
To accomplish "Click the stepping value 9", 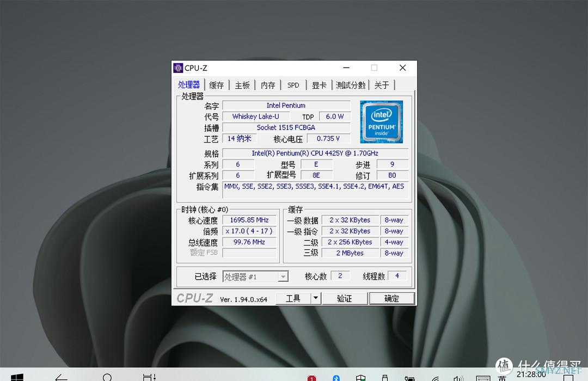I will click(392, 164).
